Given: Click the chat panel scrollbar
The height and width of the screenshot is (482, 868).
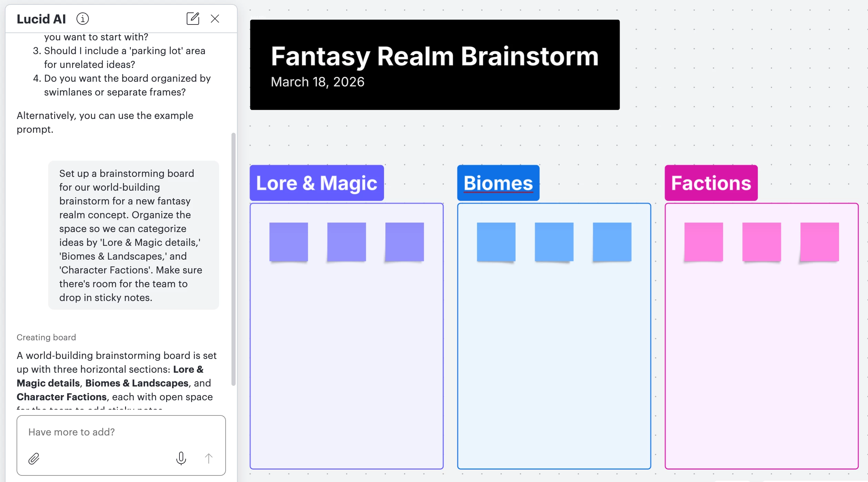Looking at the screenshot, I should click(x=233, y=259).
